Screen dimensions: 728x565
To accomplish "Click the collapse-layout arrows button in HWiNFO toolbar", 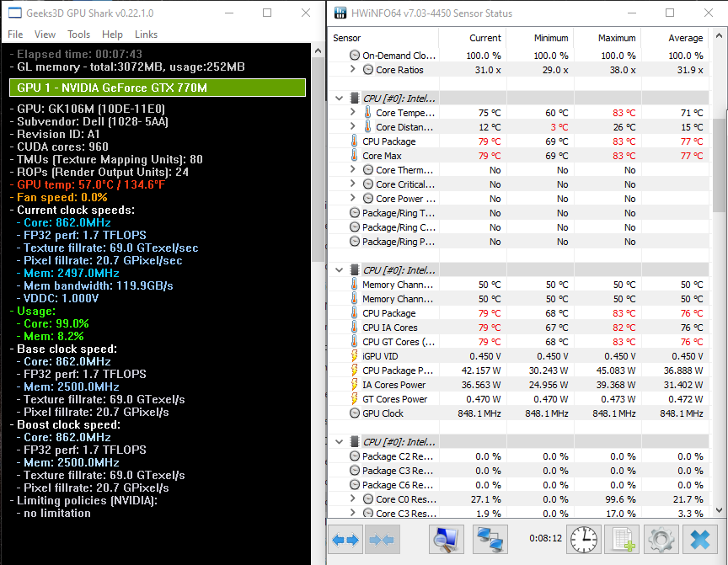I will pos(382,540).
